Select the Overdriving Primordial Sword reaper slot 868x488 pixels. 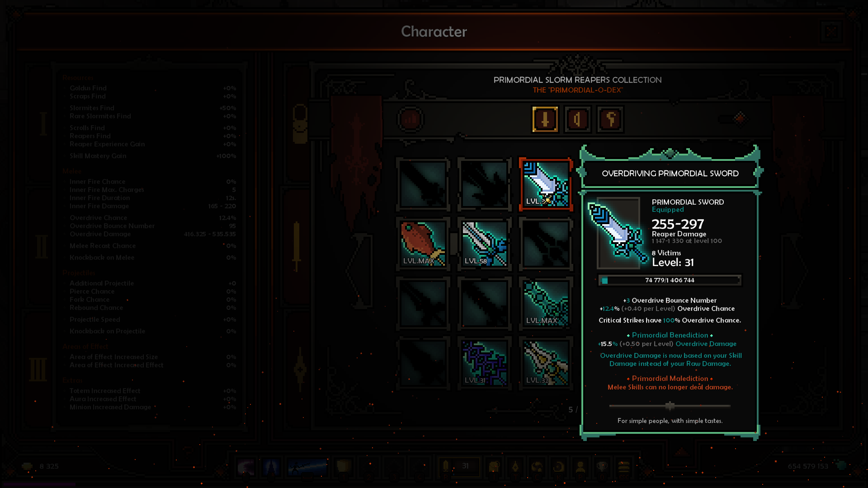[546, 184]
